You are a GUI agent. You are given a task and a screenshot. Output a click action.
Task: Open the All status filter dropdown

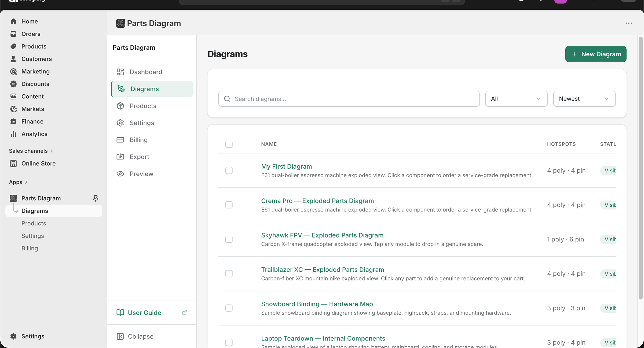tap(516, 99)
